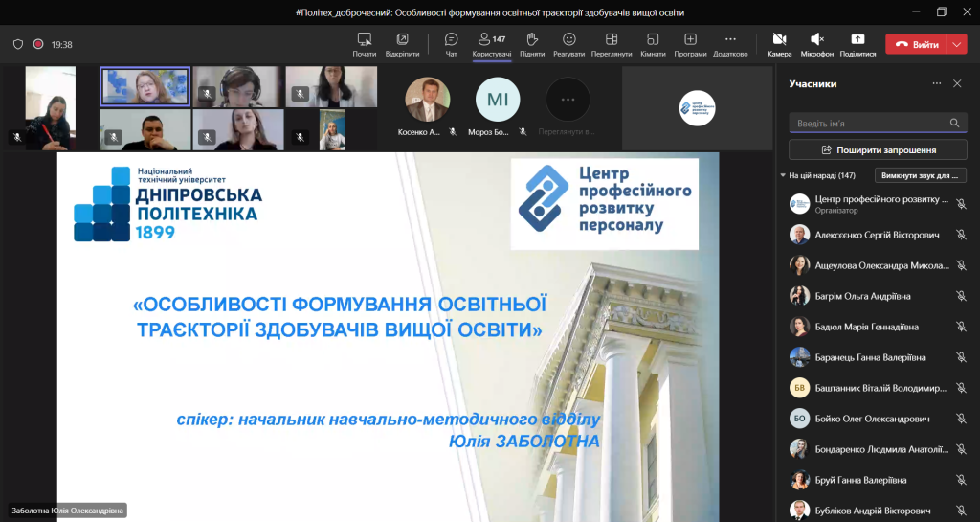Open Додатково more actions menu
This screenshot has width=980, height=522.
coord(730,44)
